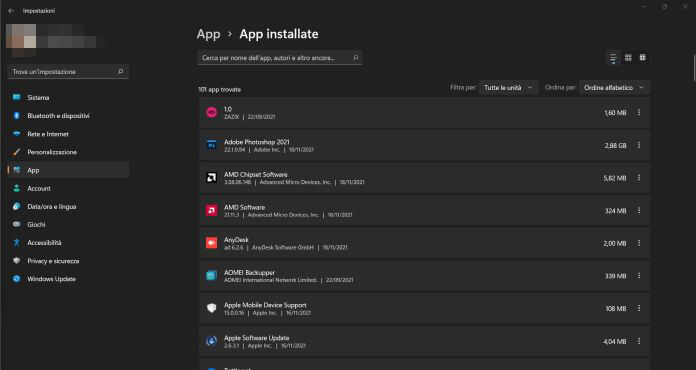Click the AOMEI Backupper app icon

[x=211, y=276]
